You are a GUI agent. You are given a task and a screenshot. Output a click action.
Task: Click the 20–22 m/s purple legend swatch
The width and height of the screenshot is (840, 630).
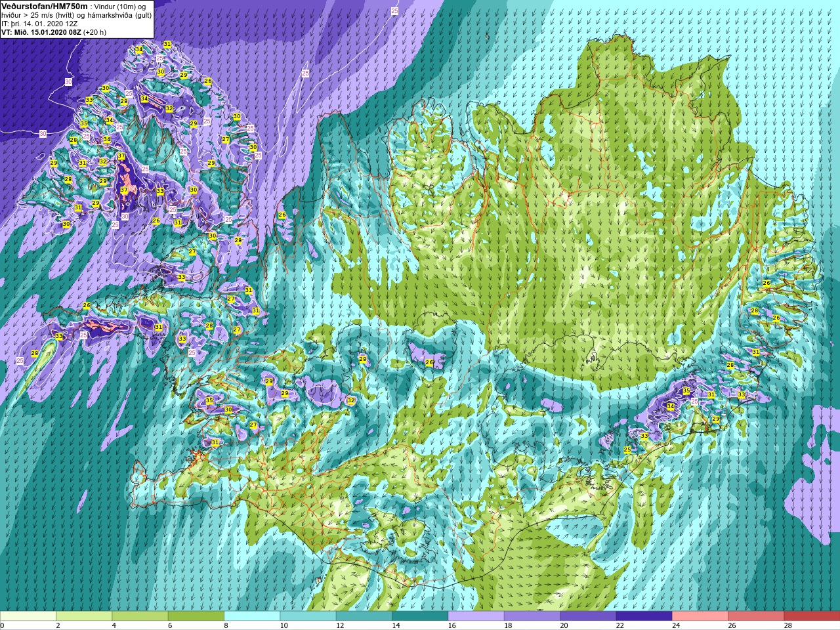coord(588,616)
